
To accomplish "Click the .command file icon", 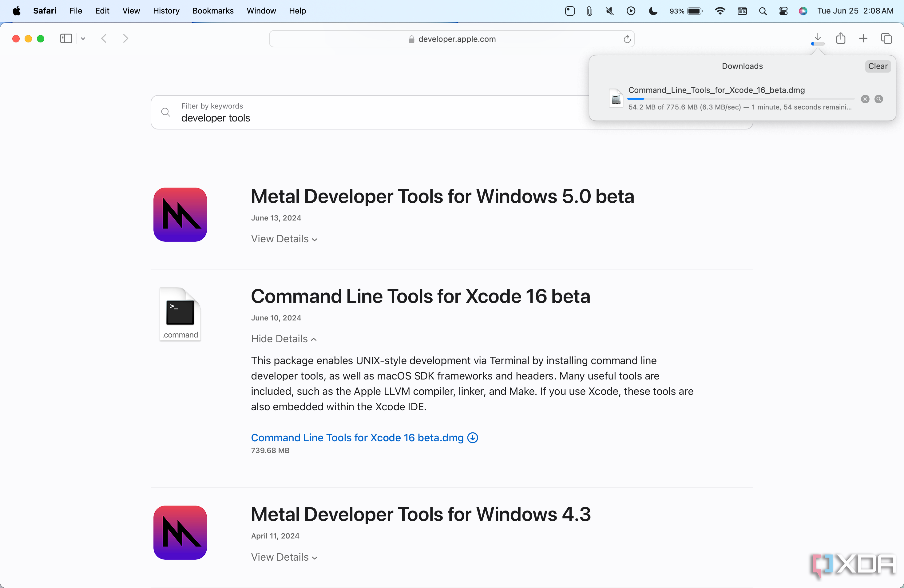I will pos(180,314).
